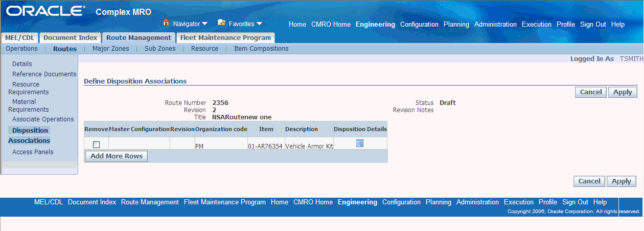
Task: Click the TSMITH username
Action: click(632, 59)
